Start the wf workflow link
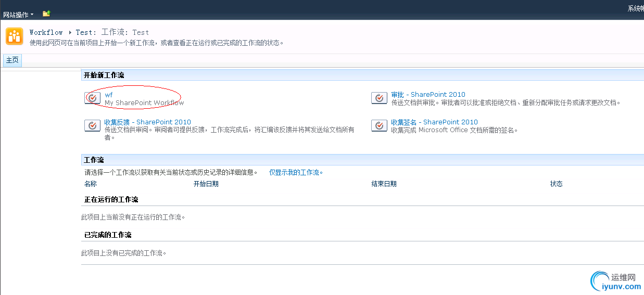 (108, 95)
